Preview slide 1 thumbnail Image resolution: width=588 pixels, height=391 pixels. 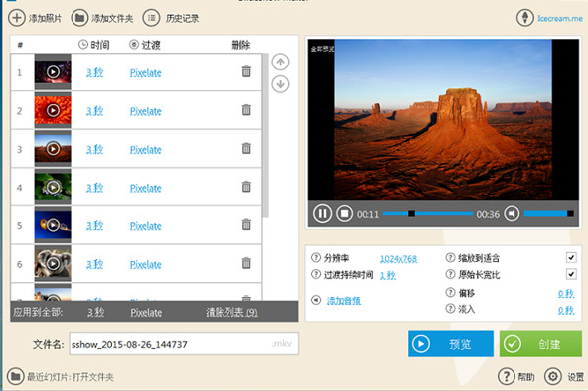53,71
